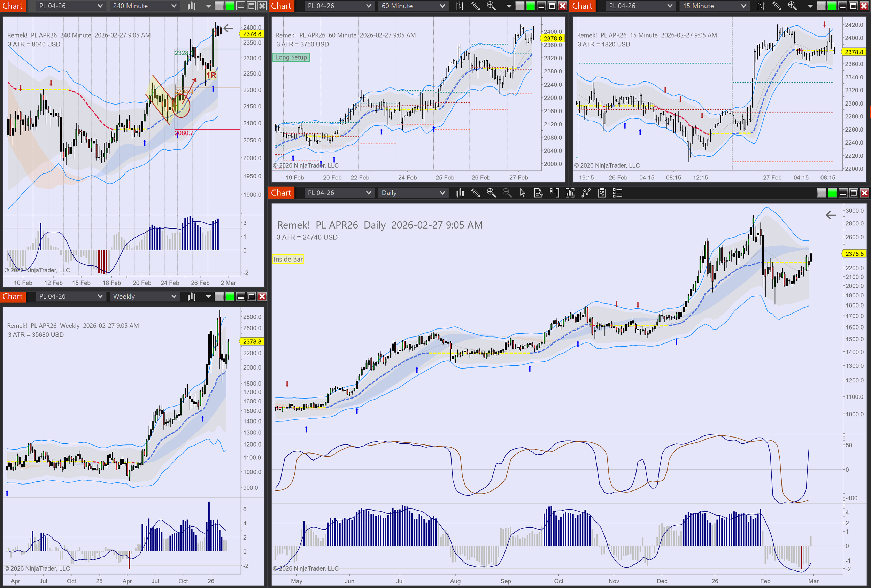Click 2378.8 price marker on Daily chart axis
Image resolution: width=871 pixels, height=588 pixels.
855,254
